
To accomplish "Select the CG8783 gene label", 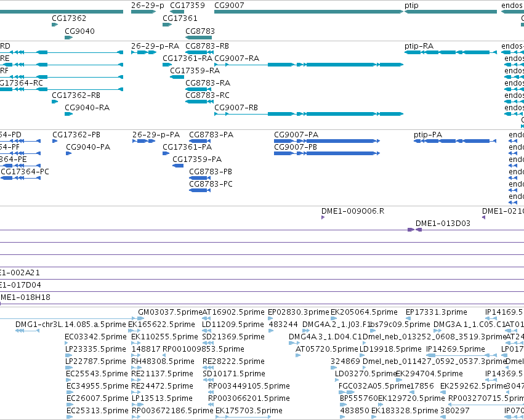I will click(200, 31).
